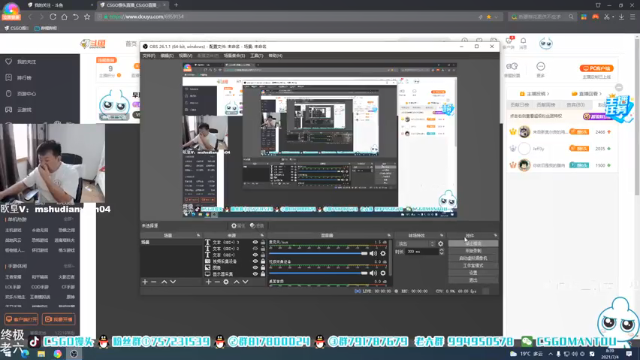Toggle the lock on 文本 (GDI+) 3 source

(263, 242)
